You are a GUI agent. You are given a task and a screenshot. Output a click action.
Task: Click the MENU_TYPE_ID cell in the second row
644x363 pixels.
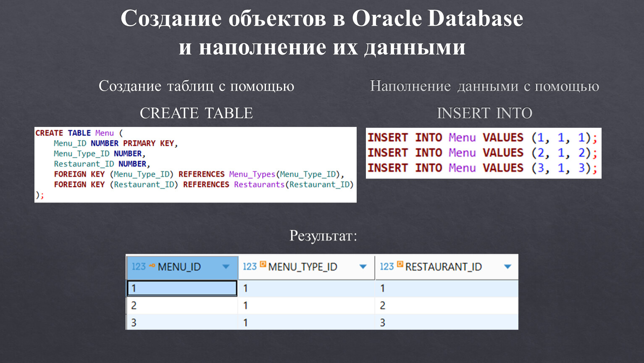point(306,305)
